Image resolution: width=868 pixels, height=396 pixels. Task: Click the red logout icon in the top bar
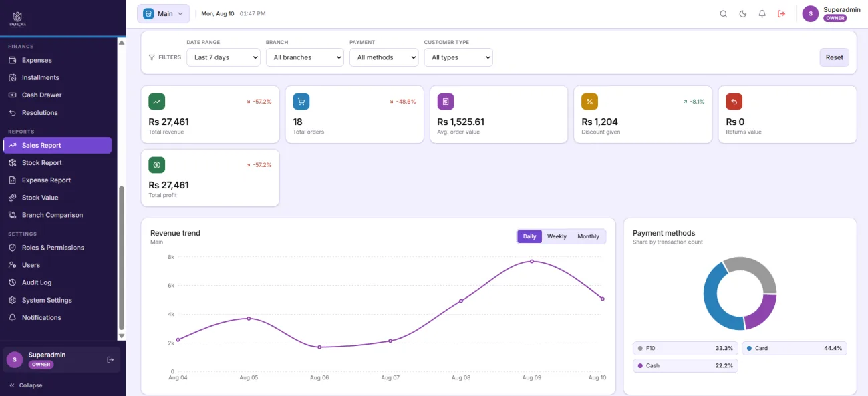click(781, 14)
